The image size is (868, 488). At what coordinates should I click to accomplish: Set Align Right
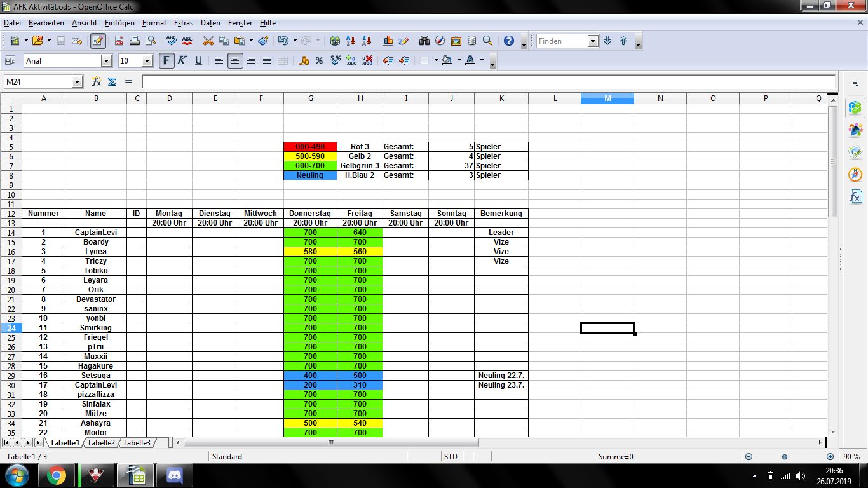tap(251, 60)
